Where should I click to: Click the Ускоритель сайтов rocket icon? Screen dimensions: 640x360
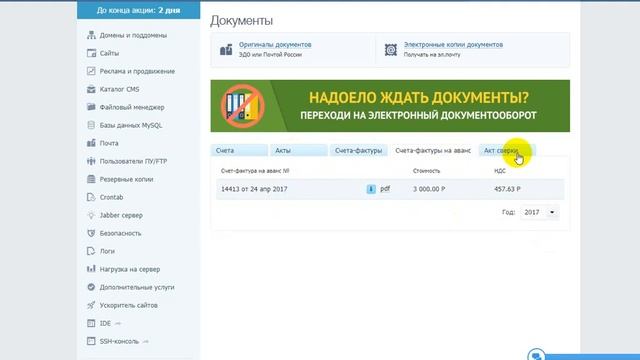pyautogui.click(x=91, y=305)
